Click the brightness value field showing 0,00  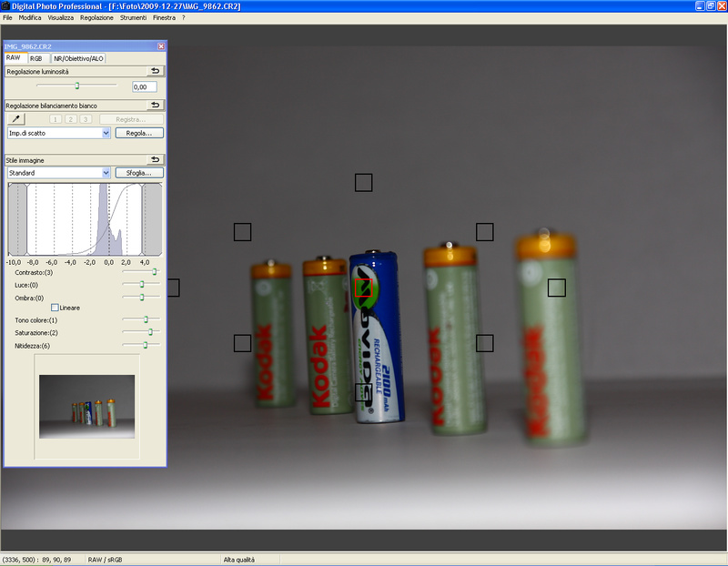(145, 86)
